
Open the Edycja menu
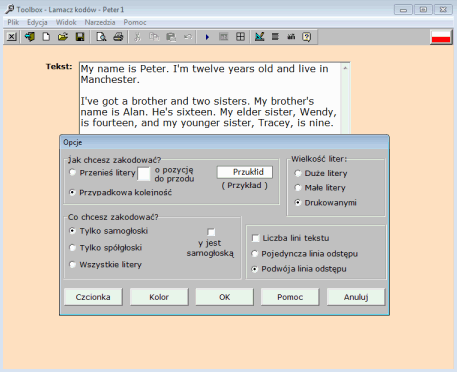(x=37, y=22)
